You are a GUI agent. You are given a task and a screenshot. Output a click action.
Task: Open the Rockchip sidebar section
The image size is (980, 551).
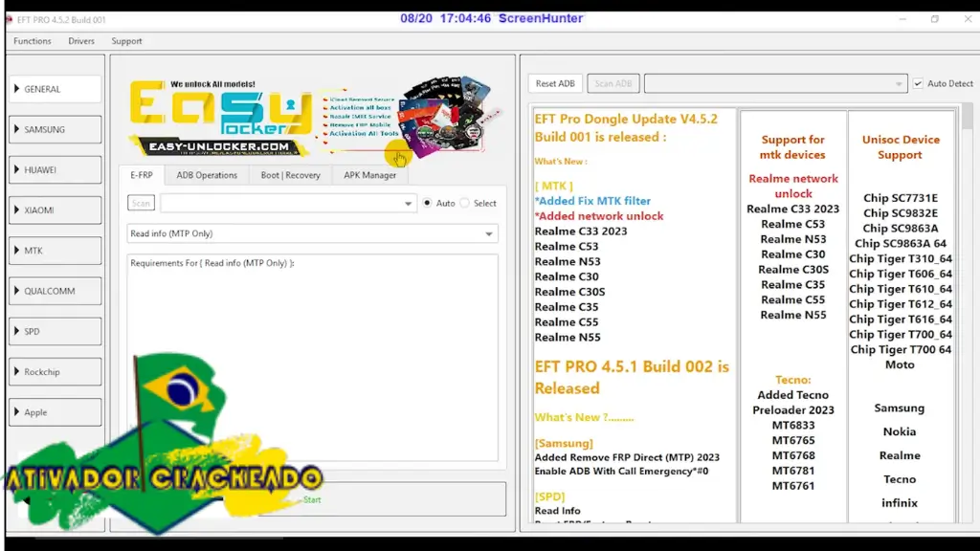[x=55, y=372]
